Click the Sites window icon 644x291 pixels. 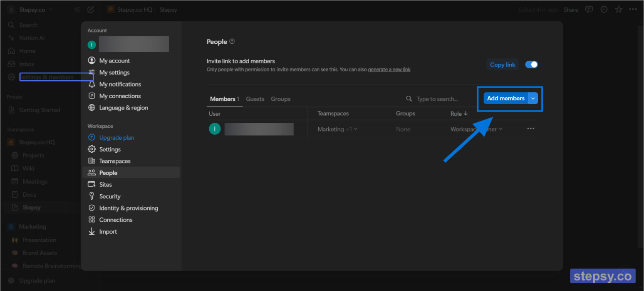[x=92, y=184]
